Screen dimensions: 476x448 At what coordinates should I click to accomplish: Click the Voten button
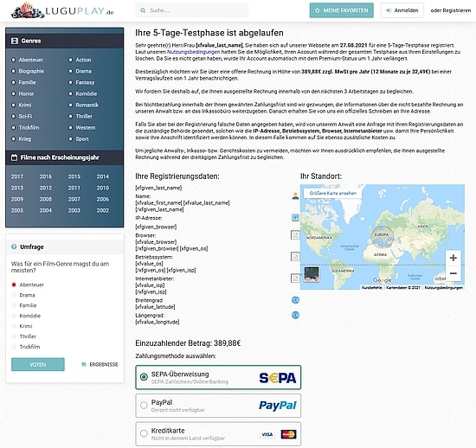tap(38, 364)
